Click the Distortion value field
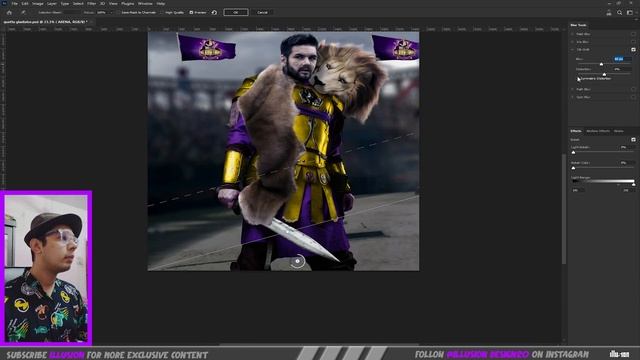 (x=622, y=69)
